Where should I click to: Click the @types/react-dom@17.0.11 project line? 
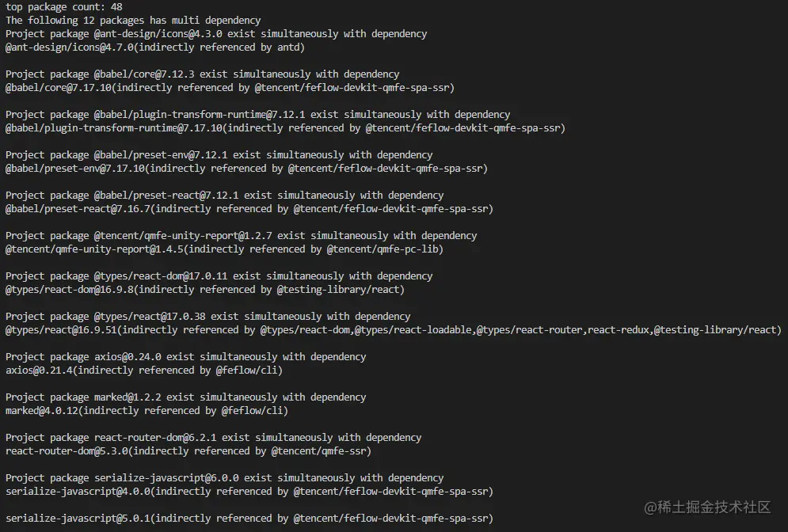(x=219, y=276)
